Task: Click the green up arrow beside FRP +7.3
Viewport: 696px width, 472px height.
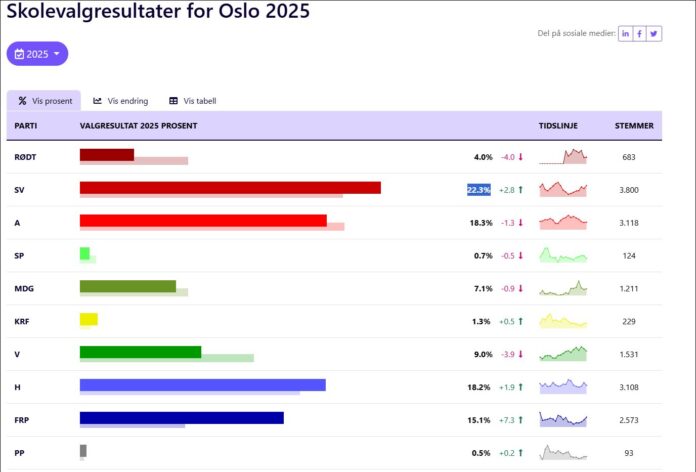Action: pyautogui.click(x=521, y=420)
